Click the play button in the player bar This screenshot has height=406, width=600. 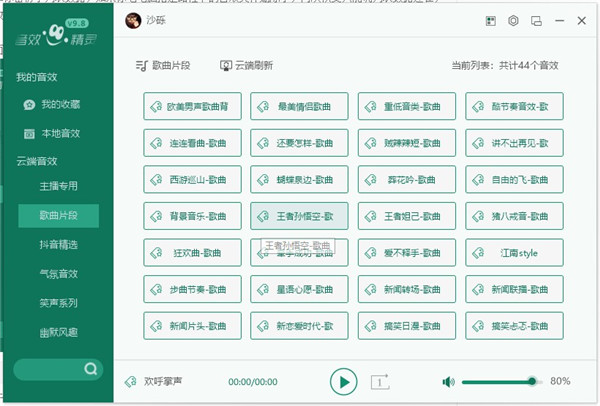343,381
